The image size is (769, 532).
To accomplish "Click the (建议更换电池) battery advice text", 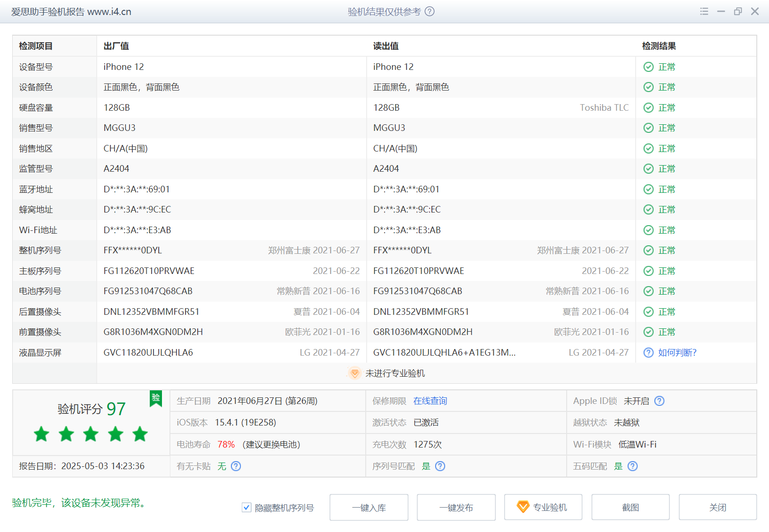I will (271, 445).
